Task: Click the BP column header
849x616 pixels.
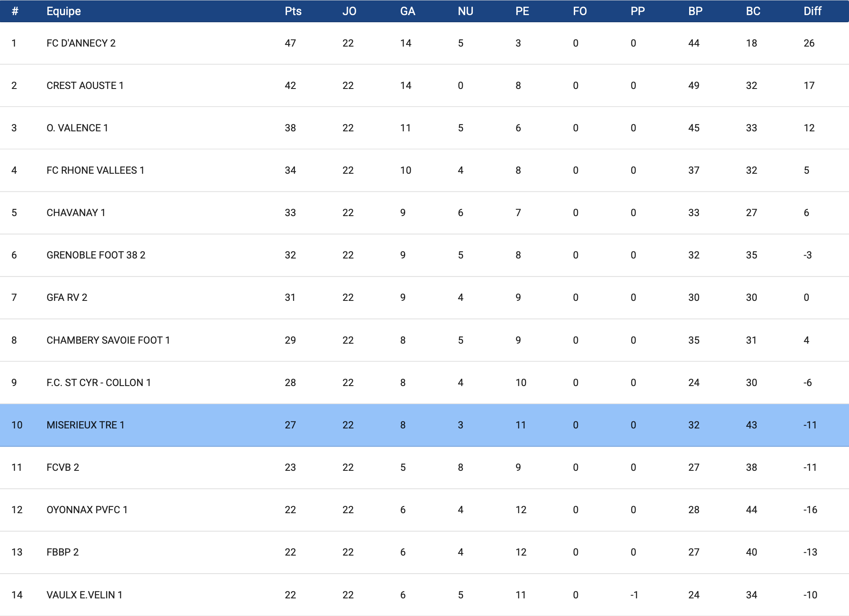Action: click(695, 11)
